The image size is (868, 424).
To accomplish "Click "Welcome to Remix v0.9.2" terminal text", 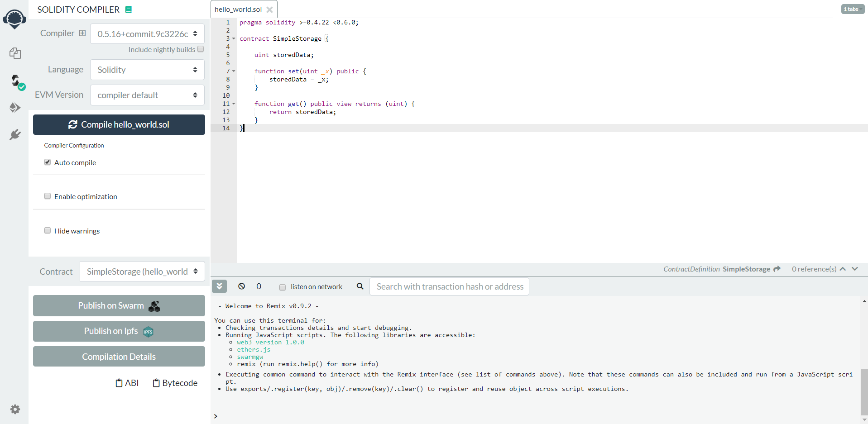I will [x=269, y=306].
